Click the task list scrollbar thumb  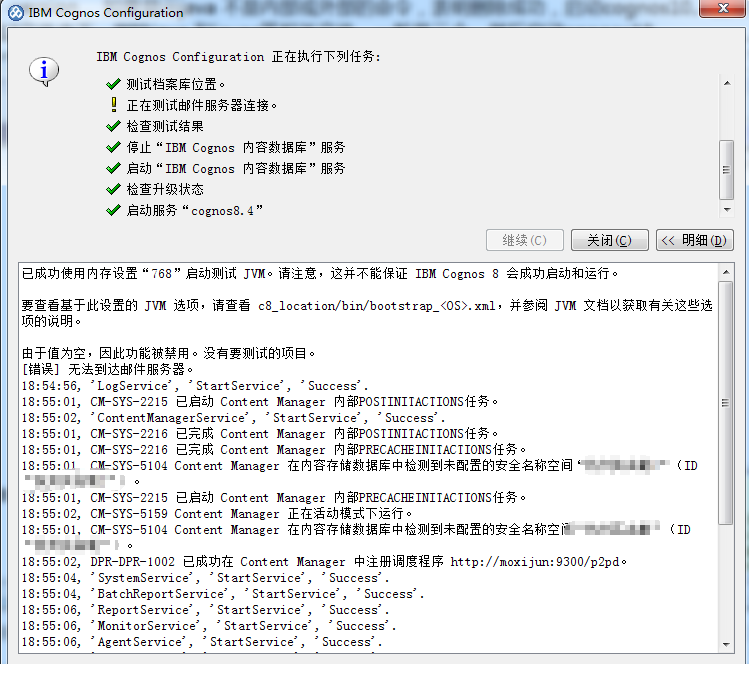pos(727,170)
